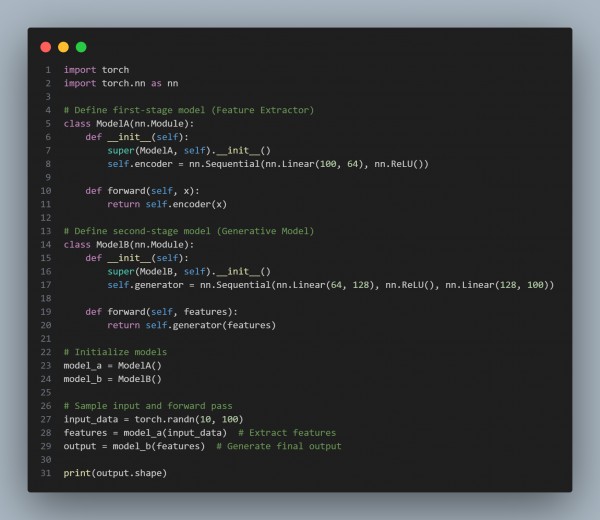Click 'nn.ReLU()' on line 8
Screen dimensions: 600x520
tap(399, 164)
